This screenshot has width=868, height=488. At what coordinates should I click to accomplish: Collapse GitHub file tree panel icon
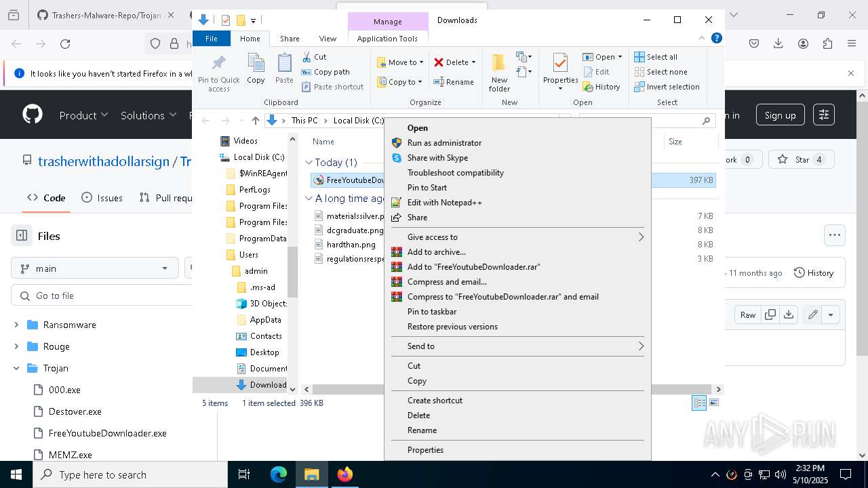tap(22, 236)
